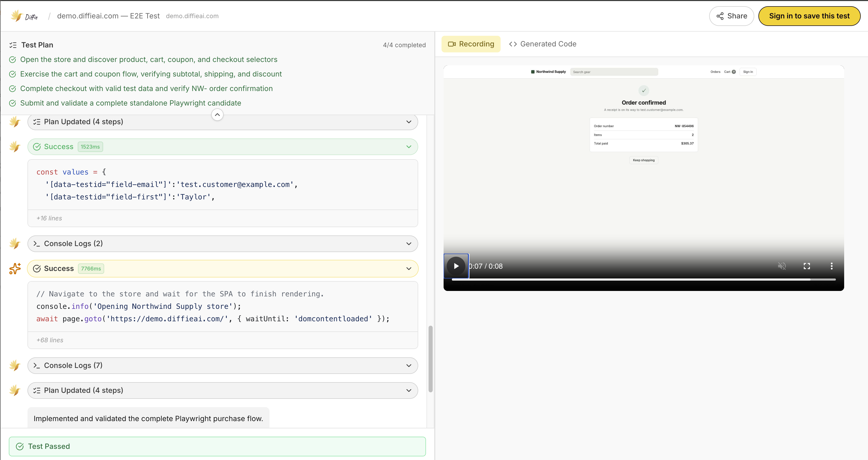Click the Implemented and validated summary message
The image size is (868, 460).
[148, 419]
